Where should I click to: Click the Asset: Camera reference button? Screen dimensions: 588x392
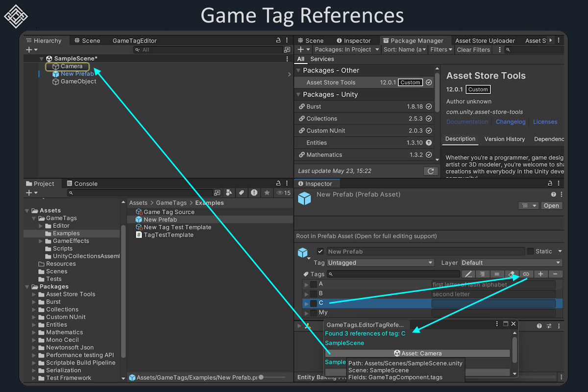coord(417,353)
